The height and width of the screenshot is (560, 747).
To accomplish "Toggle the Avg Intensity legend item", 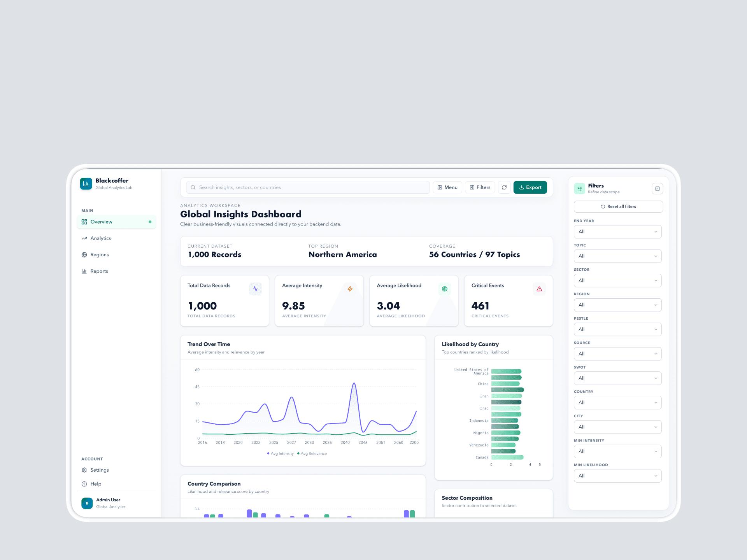I will pyautogui.click(x=280, y=453).
